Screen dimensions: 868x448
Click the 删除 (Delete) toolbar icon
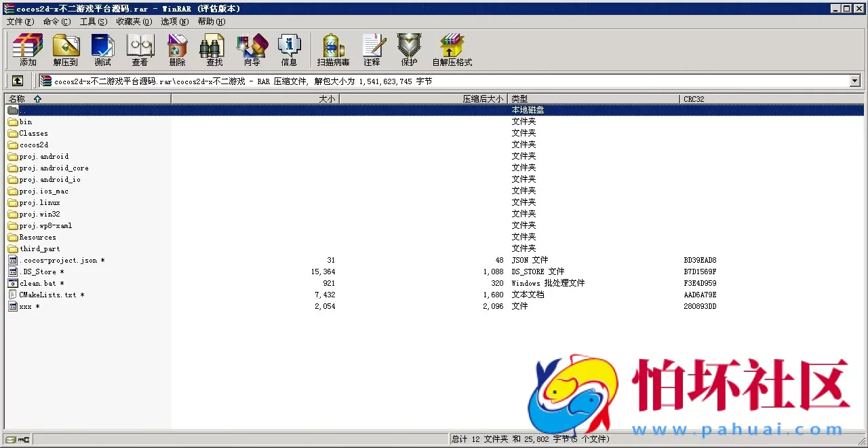[x=177, y=50]
